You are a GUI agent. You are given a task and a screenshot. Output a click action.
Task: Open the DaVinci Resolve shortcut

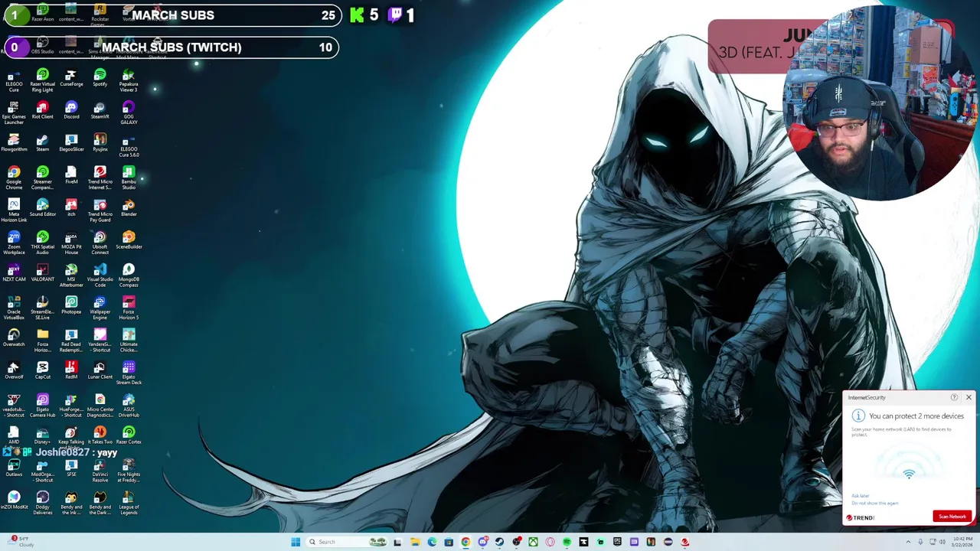tap(100, 471)
